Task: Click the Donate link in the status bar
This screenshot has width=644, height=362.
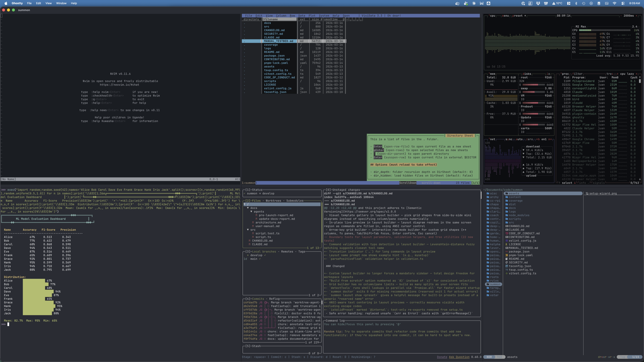Action: pyautogui.click(x=442, y=357)
